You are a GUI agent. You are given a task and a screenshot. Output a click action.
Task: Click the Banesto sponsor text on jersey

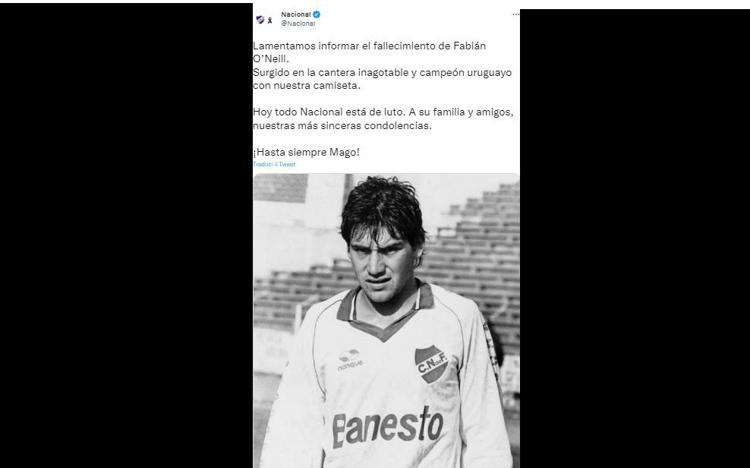pyautogui.click(x=387, y=426)
